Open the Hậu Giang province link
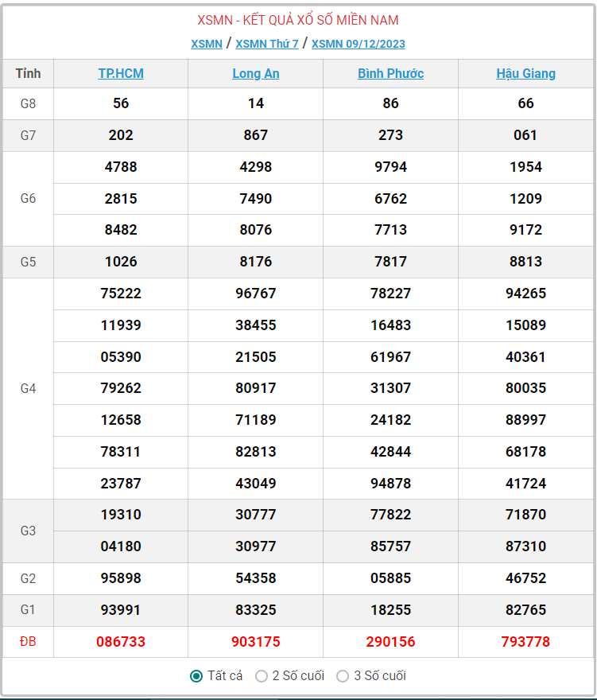The width and height of the screenshot is (597, 700). pos(525,74)
